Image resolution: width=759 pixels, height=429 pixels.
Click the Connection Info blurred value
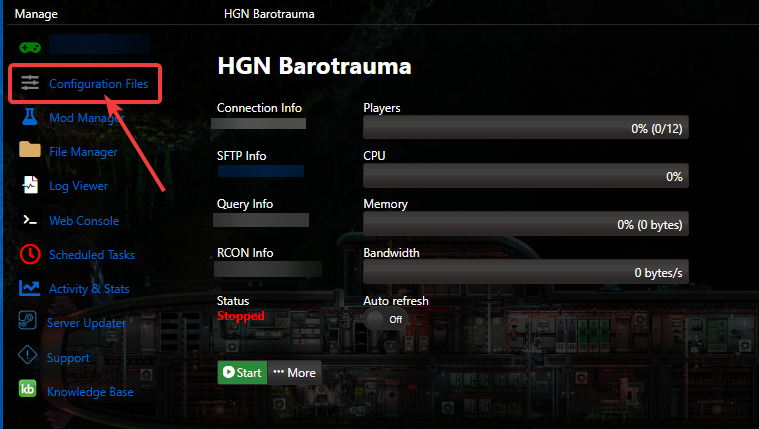(x=258, y=123)
